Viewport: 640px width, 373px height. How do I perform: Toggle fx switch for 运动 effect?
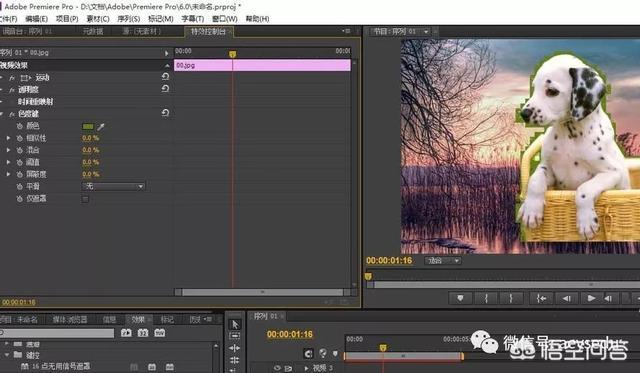point(12,78)
